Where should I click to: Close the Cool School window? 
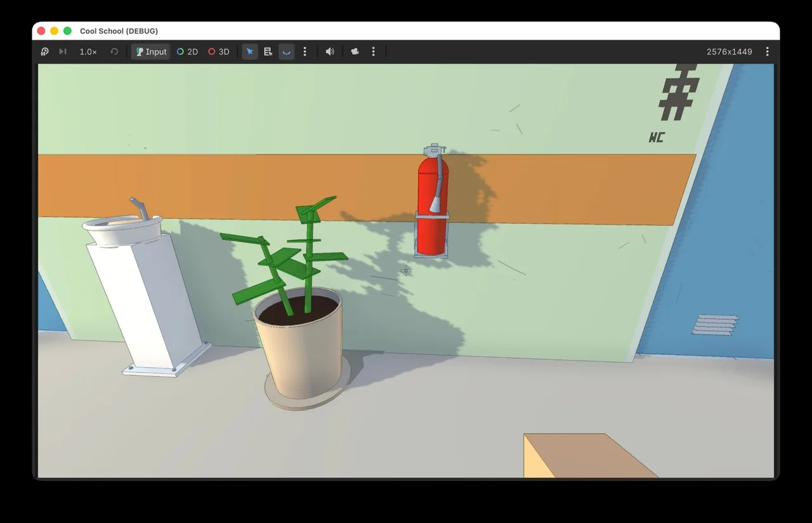coord(41,31)
